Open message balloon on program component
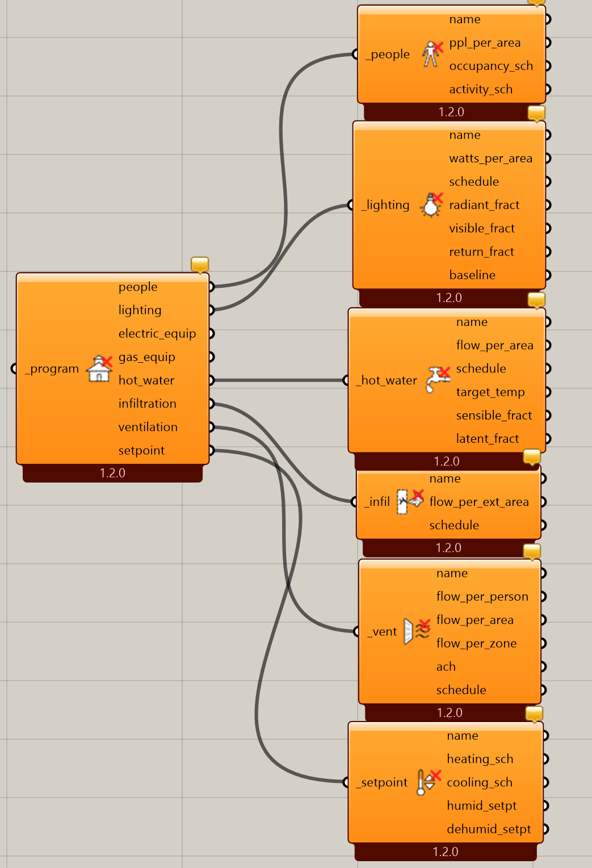The image size is (592, 868). pyautogui.click(x=200, y=265)
